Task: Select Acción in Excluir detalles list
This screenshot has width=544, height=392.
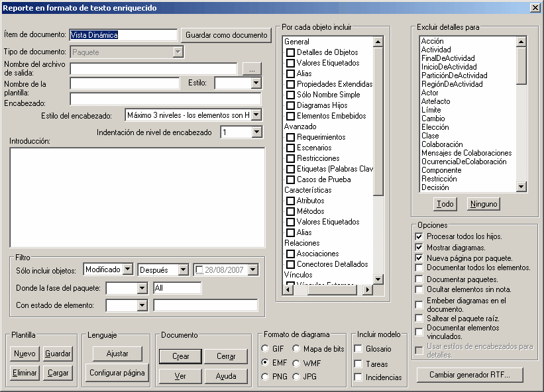Action: point(432,41)
